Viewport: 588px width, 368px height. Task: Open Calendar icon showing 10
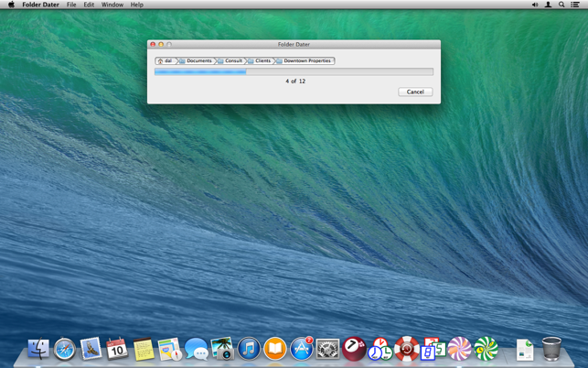click(x=117, y=349)
